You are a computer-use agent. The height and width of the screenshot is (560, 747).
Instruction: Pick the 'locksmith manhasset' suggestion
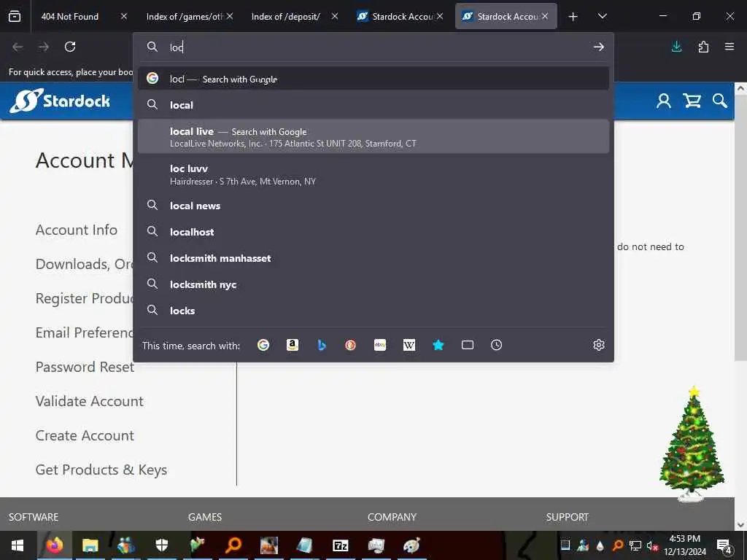[x=373, y=258]
